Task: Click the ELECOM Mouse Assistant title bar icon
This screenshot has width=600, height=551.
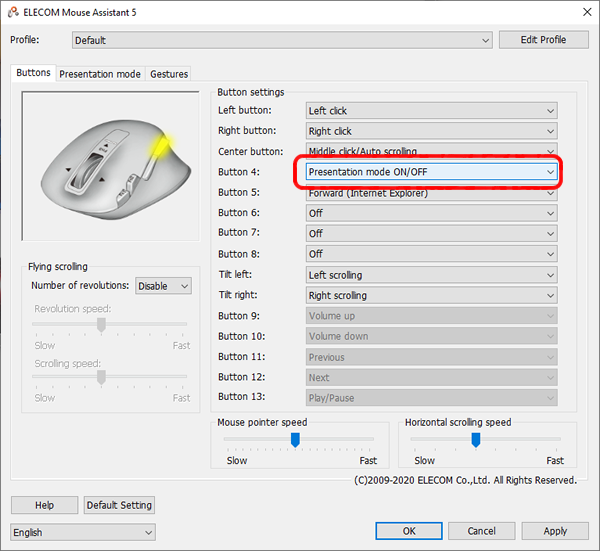Action: pos(13,13)
